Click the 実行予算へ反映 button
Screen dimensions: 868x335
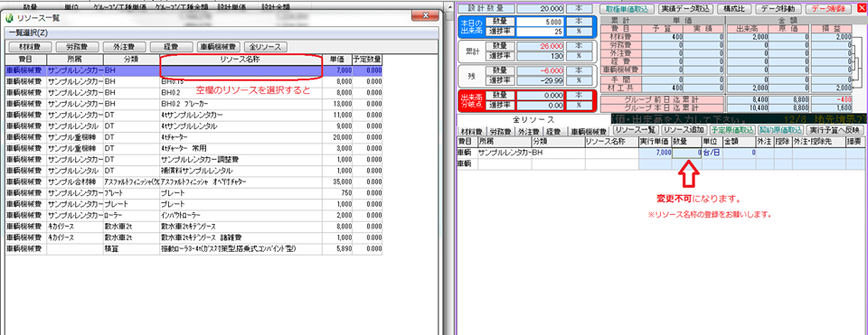[x=835, y=129]
